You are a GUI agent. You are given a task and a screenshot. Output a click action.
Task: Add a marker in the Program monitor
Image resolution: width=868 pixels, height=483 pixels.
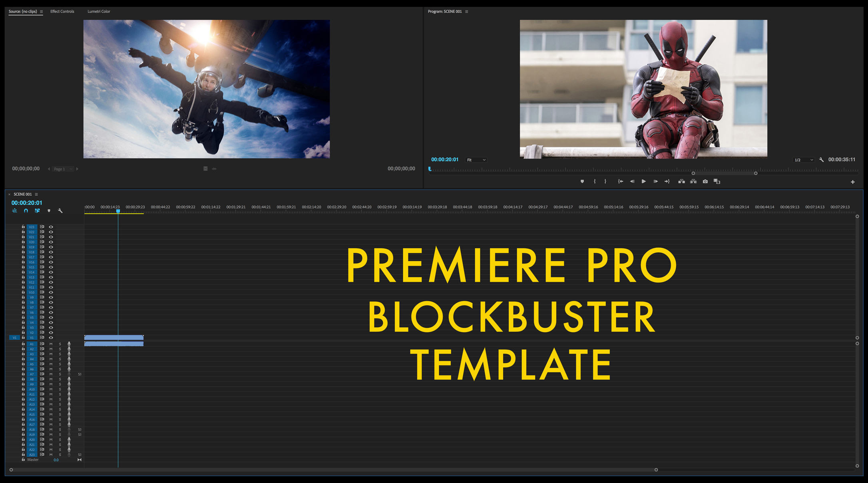(582, 181)
